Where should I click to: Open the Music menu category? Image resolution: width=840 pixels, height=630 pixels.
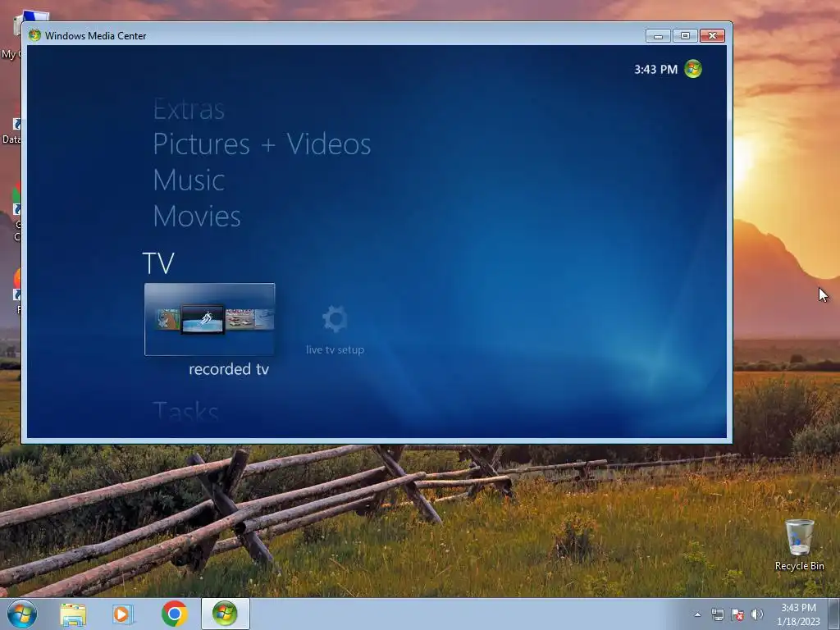point(189,180)
